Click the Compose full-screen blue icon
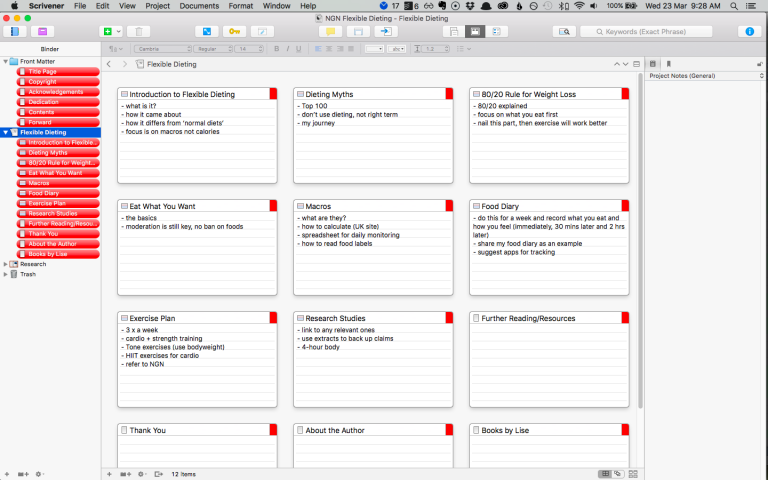The height and width of the screenshot is (480, 768). pos(206,32)
